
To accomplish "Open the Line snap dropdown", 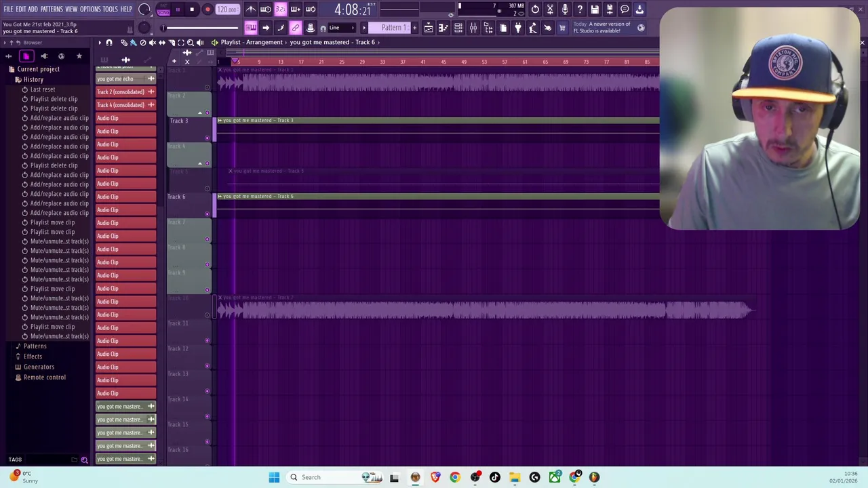I will [x=343, y=28].
